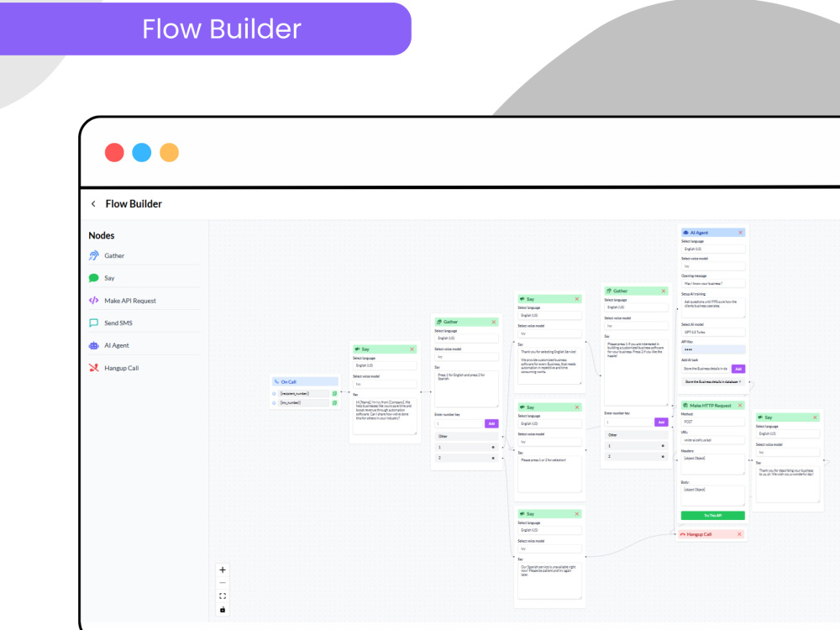This screenshot has width=840, height=630.
Task: Click number key field in English/Spanish Gather node
Action: pos(459,423)
